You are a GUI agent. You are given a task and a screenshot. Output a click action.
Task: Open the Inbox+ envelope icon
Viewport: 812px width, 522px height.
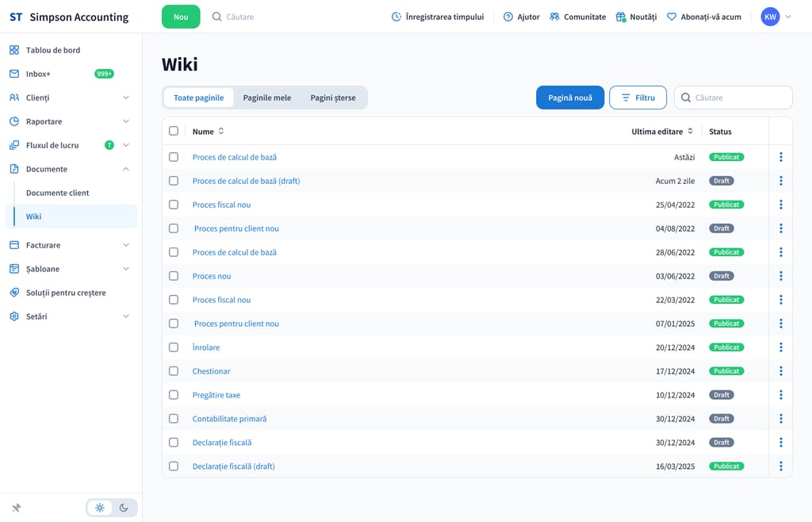[x=14, y=74]
